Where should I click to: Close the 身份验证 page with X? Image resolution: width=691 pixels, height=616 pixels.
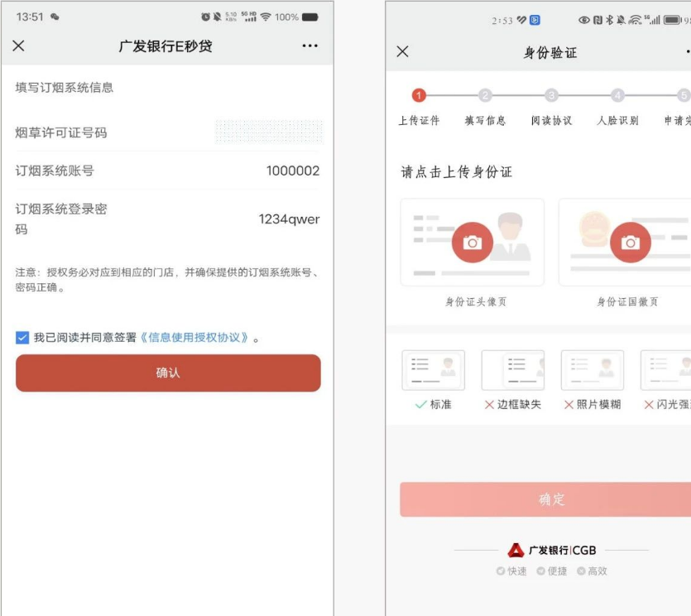pos(402,52)
